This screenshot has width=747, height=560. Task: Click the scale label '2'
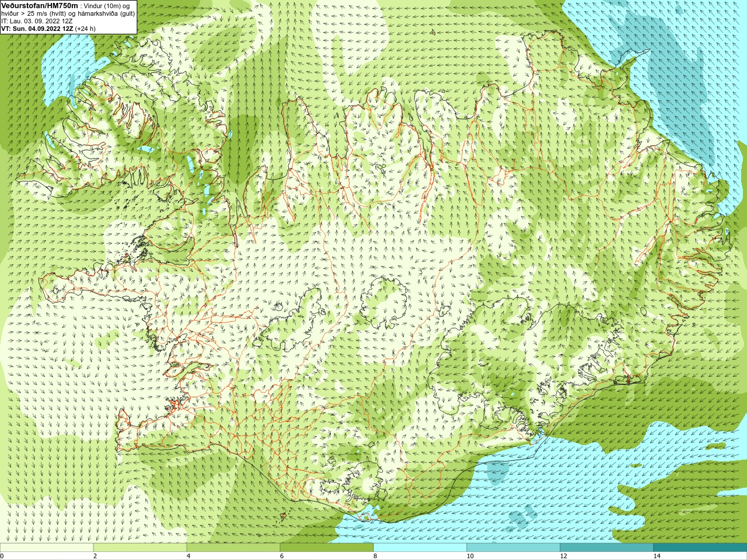[95, 556]
